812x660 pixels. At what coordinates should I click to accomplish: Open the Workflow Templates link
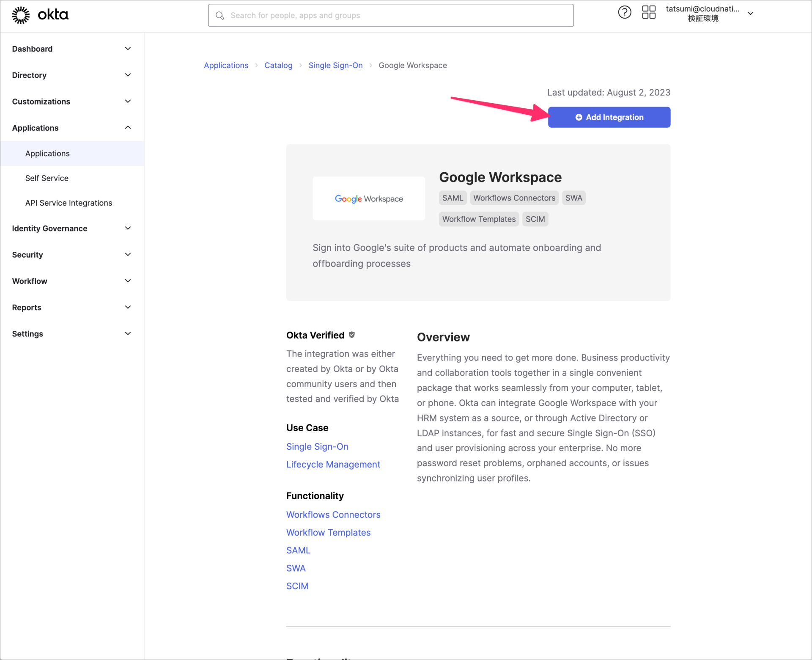[328, 532]
